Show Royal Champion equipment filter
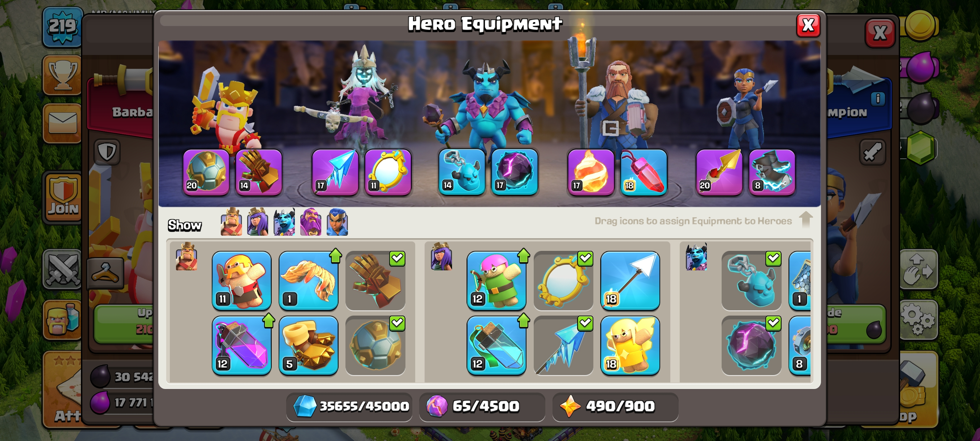The image size is (980, 441). (337, 222)
